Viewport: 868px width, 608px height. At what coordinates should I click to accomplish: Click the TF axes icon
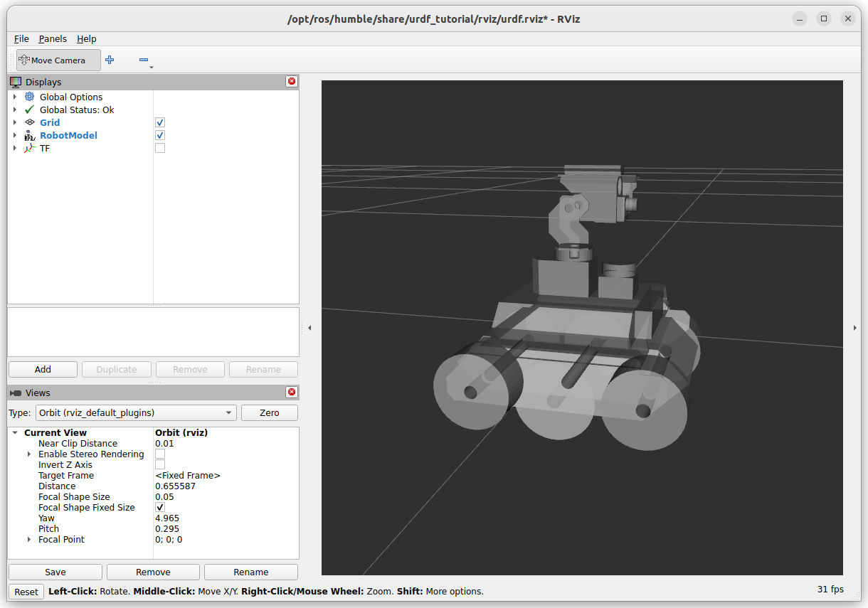pos(29,148)
